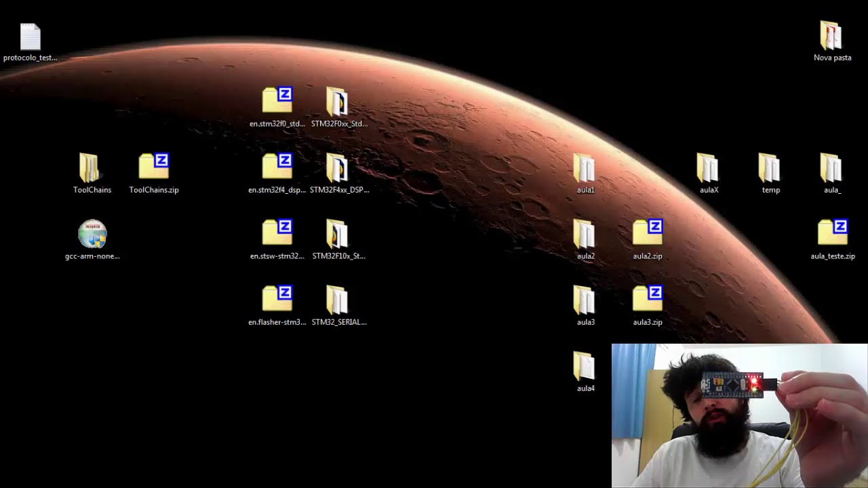Screen dimensions: 868x488
Task: Click the STM32F4xx_DSP folder
Action: (337, 167)
